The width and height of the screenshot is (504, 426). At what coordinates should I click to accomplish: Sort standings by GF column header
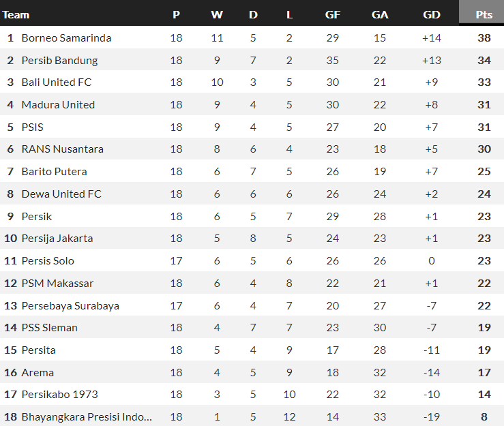(x=333, y=14)
